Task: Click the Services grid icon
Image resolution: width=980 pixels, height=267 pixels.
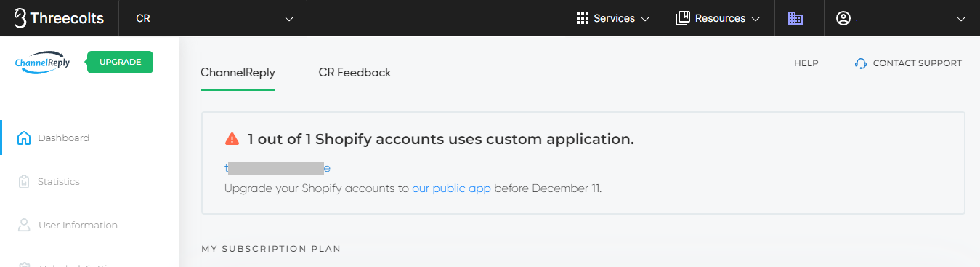Action: pos(582,18)
